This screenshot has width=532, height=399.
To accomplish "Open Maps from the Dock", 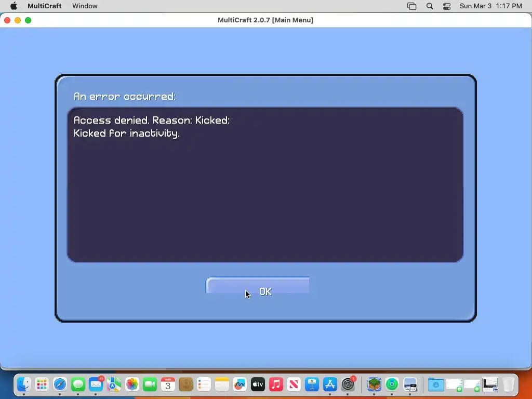I will (114, 384).
